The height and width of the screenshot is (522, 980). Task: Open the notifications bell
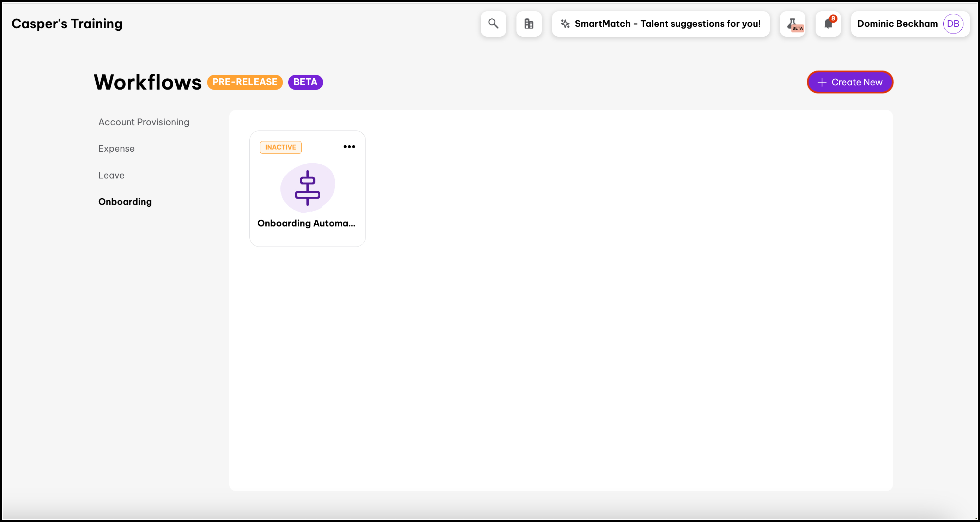pyautogui.click(x=828, y=24)
